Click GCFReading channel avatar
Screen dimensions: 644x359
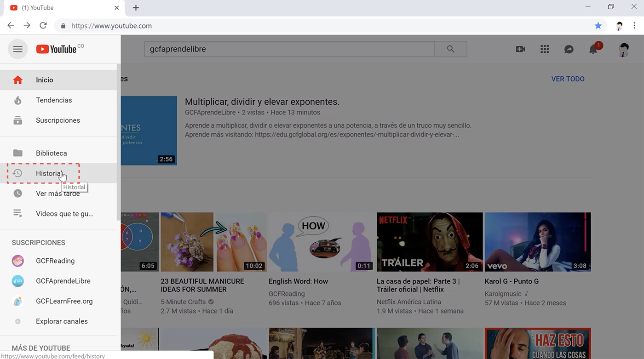coord(17,261)
